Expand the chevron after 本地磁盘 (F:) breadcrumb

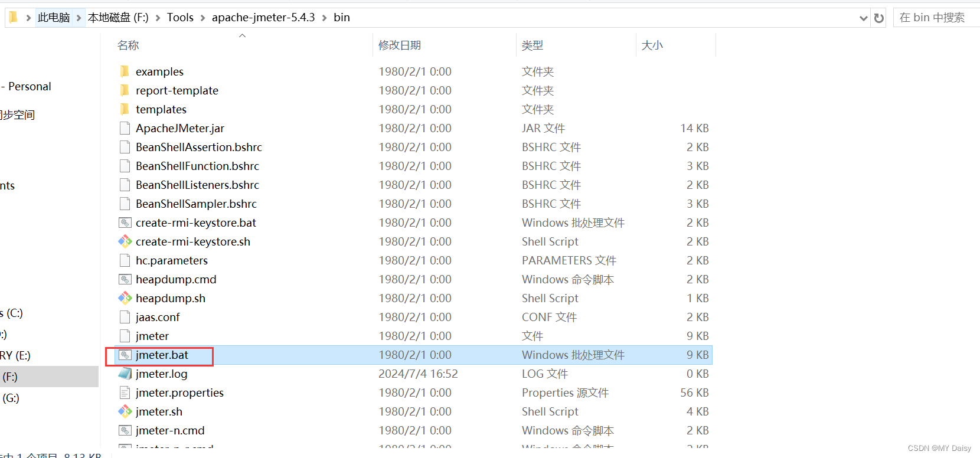158,18
